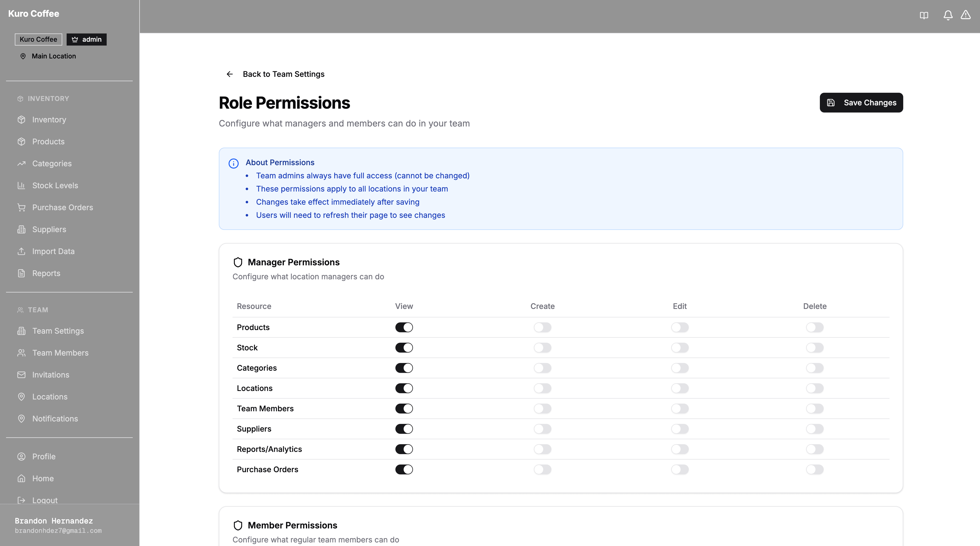The width and height of the screenshot is (980, 546).
Task: Click the About Permissions info icon
Action: tap(234, 164)
